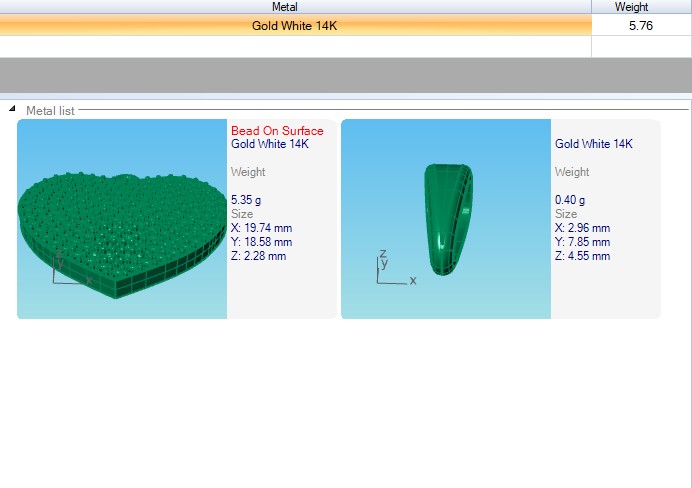Image resolution: width=692 pixels, height=488 pixels.
Task: Click the 0.40 g weight value
Action: click(570, 200)
